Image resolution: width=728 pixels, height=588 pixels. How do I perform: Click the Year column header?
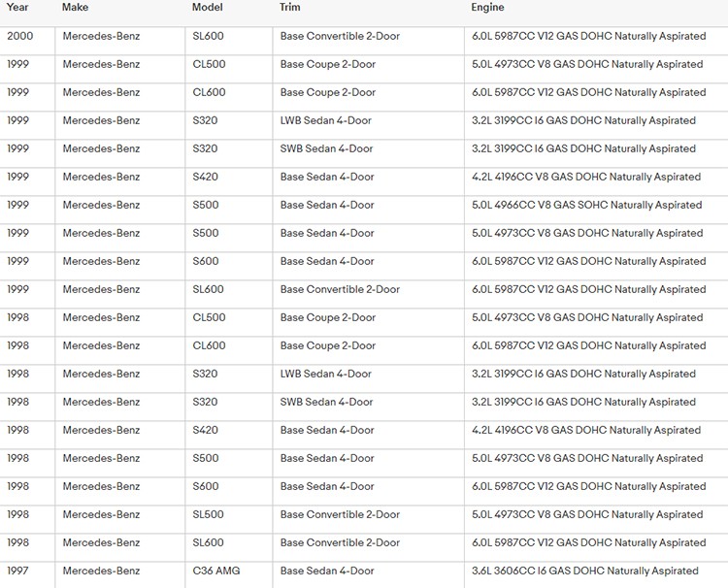(17, 8)
